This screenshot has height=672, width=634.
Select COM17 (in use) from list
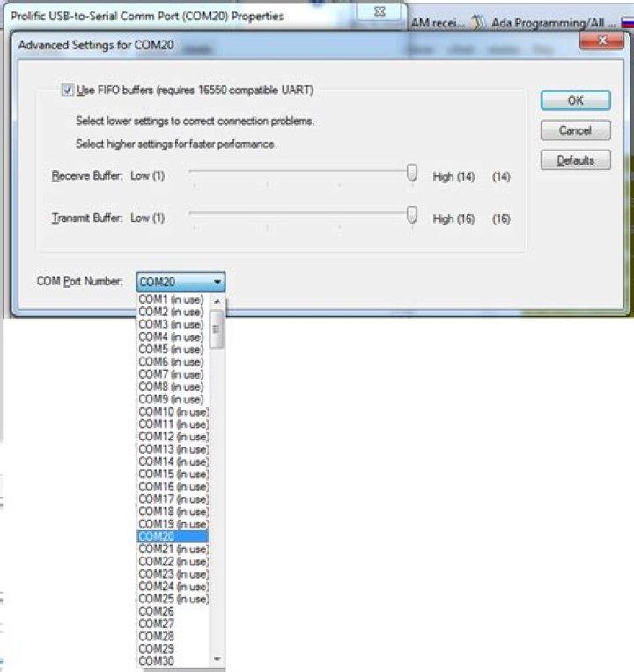click(173, 498)
